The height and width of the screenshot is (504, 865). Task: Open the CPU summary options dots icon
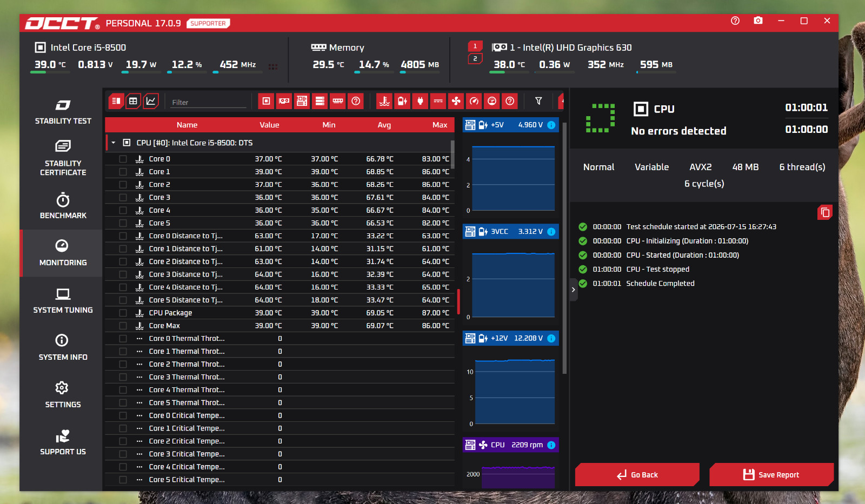tap(273, 66)
